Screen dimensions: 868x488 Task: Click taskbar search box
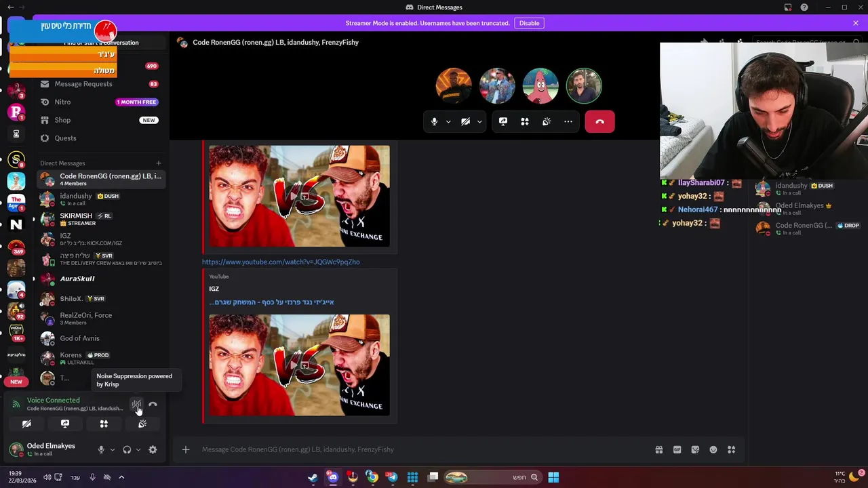click(493, 477)
